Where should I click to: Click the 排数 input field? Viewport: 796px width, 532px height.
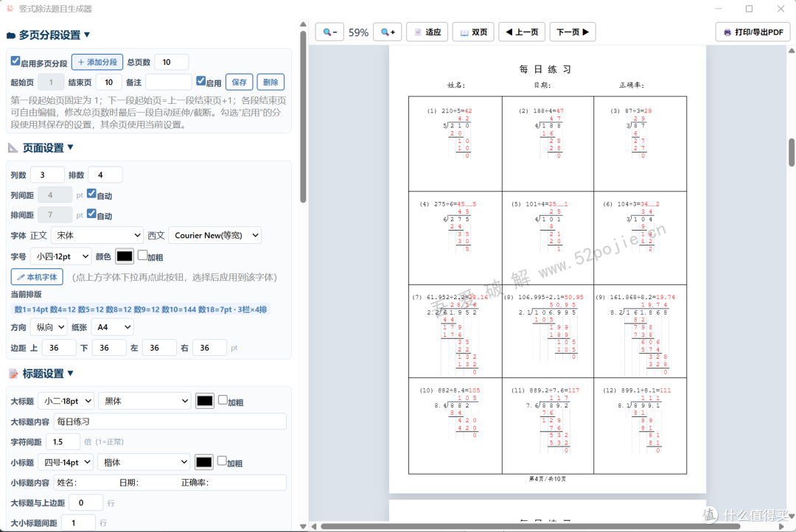tap(105, 175)
